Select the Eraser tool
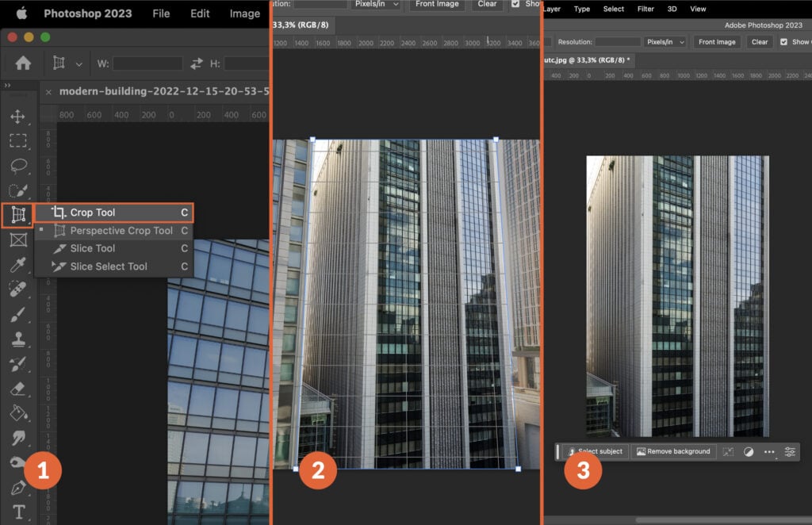This screenshot has height=525, width=812. [x=19, y=389]
